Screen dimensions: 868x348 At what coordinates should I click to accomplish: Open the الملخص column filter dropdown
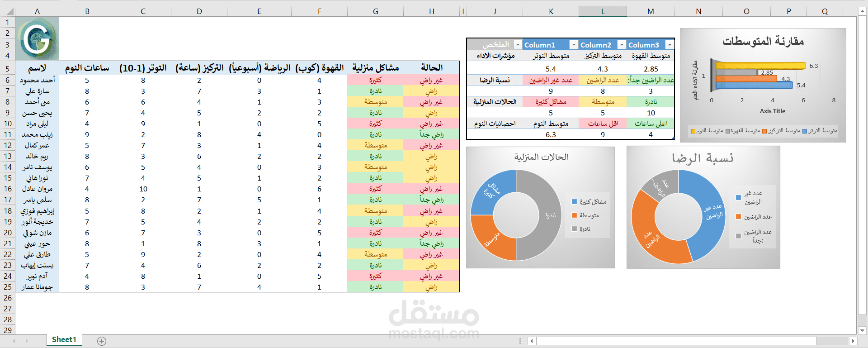518,45
